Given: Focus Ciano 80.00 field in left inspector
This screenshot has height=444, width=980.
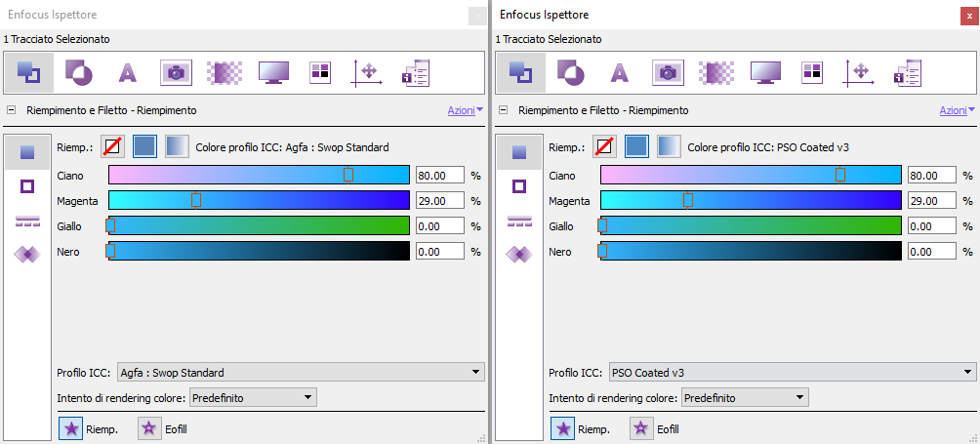Looking at the screenshot, I should (x=440, y=176).
